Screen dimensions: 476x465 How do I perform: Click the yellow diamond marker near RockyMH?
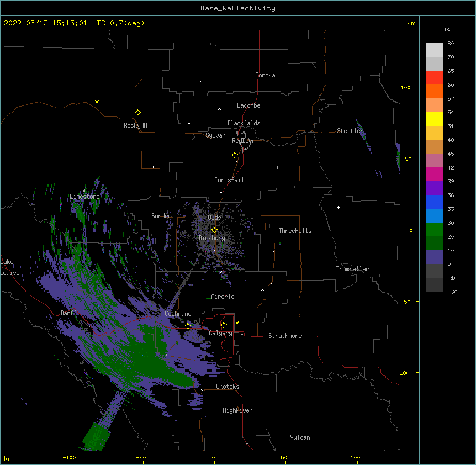pos(137,113)
